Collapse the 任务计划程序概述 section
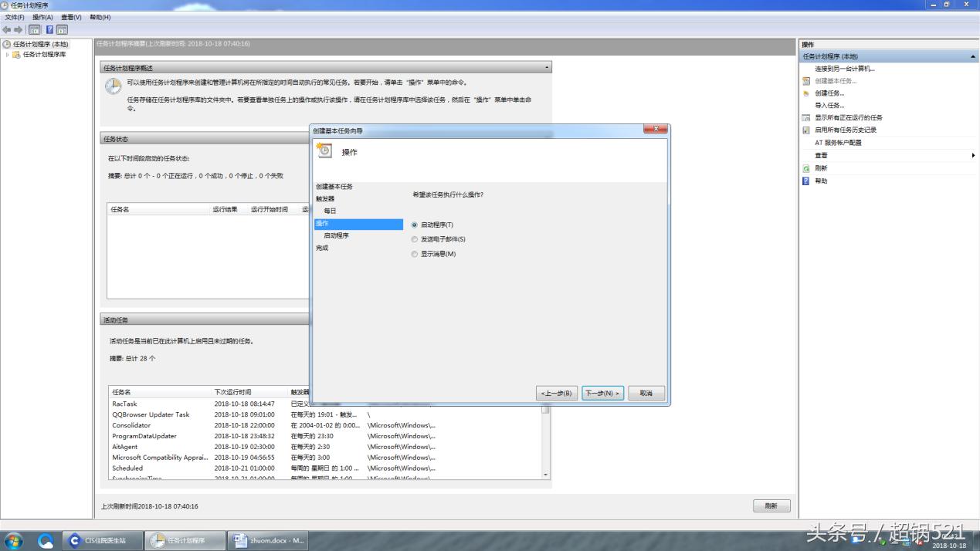Image resolution: width=980 pixels, height=551 pixels. [x=548, y=68]
